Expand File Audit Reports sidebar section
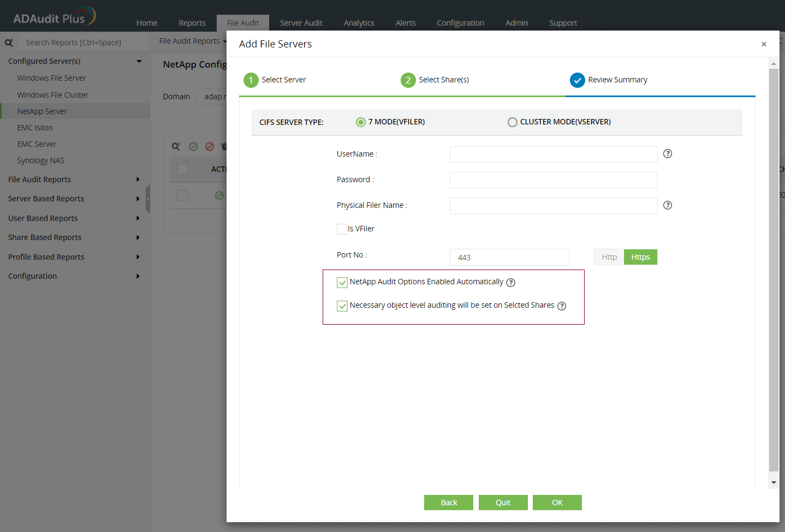This screenshot has height=532, width=785. [x=138, y=180]
